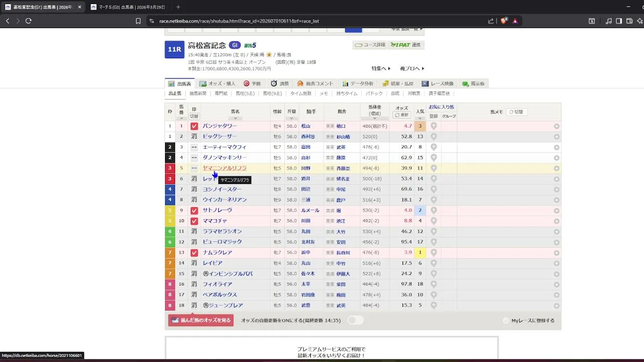Open the 掲示板 tab
The image size is (644, 362).
[x=473, y=83]
